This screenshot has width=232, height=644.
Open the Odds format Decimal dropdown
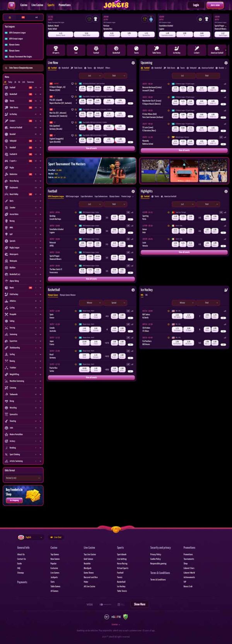[x=23, y=478]
